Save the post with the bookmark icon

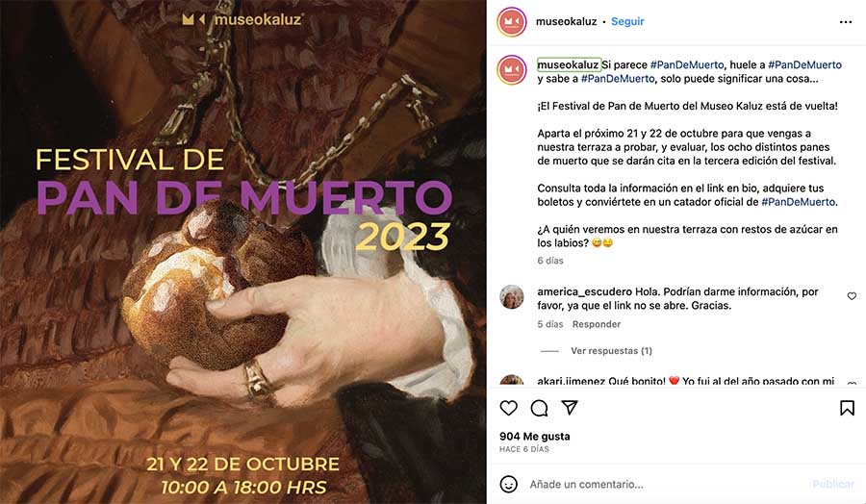click(x=847, y=408)
